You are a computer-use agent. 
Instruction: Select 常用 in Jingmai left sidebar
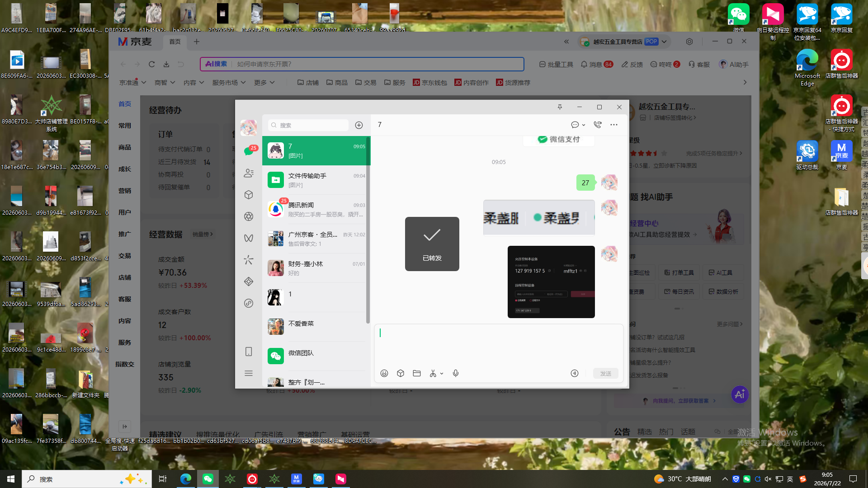[x=125, y=126]
